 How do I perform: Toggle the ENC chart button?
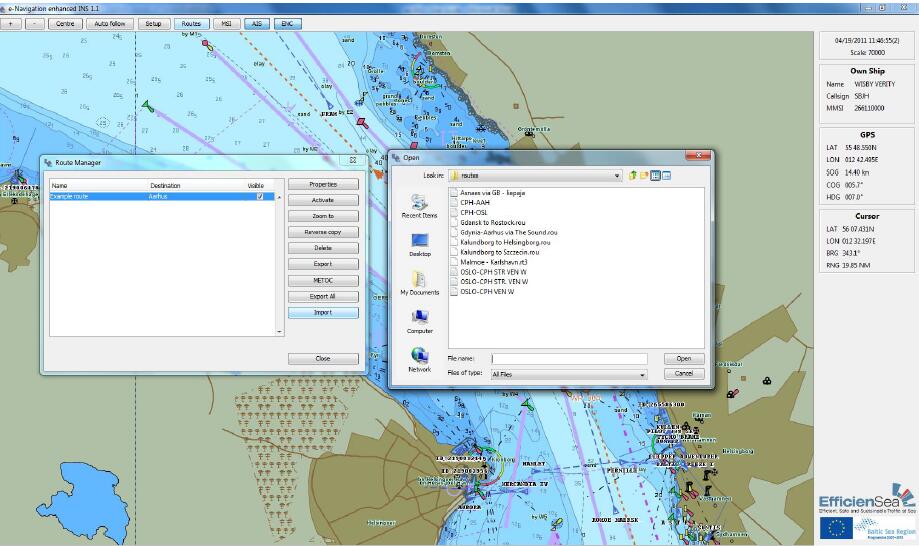[x=287, y=24]
